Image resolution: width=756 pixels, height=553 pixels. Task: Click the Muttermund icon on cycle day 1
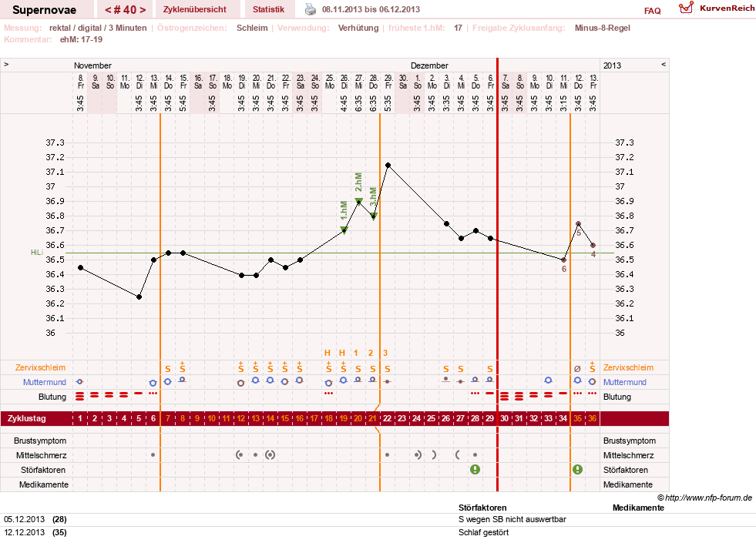80,381
